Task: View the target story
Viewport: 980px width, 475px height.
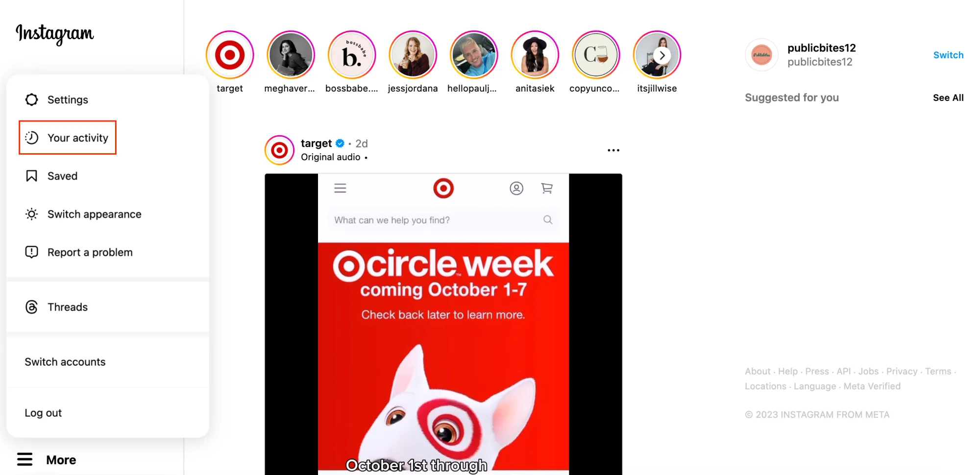Action: point(230,55)
